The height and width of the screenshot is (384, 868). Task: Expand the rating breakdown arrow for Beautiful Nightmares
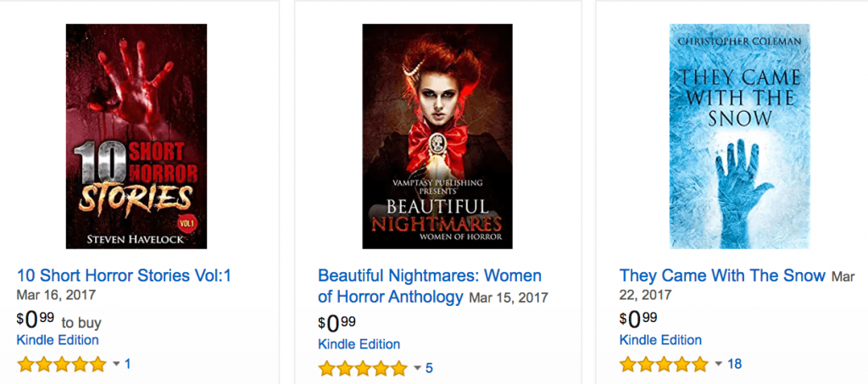point(417,369)
